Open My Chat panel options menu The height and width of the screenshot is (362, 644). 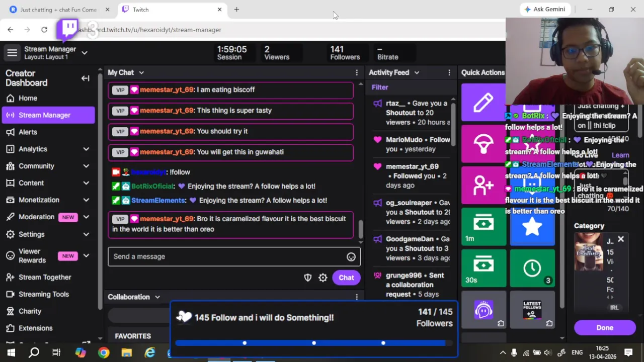pyautogui.click(x=357, y=73)
